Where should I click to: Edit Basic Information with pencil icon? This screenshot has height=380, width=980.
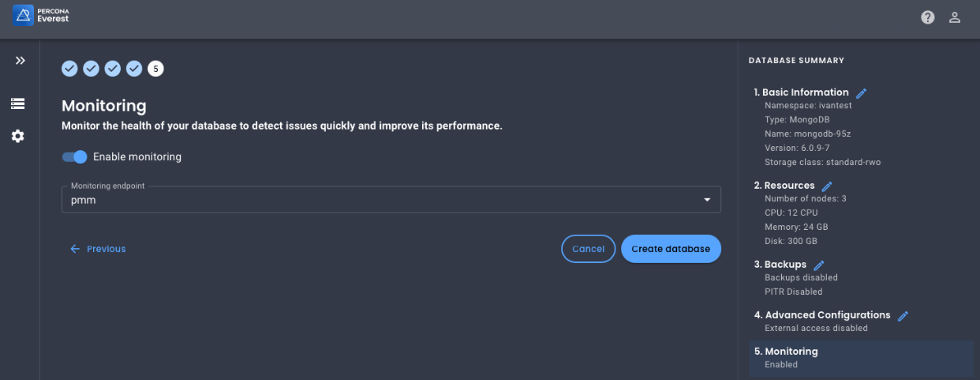[x=861, y=93]
